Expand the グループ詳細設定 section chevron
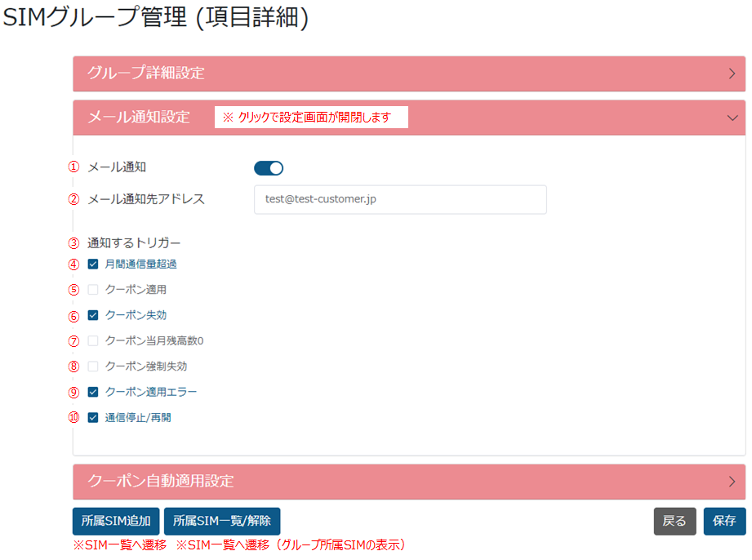752x560 pixels. pyautogui.click(x=732, y=73)
